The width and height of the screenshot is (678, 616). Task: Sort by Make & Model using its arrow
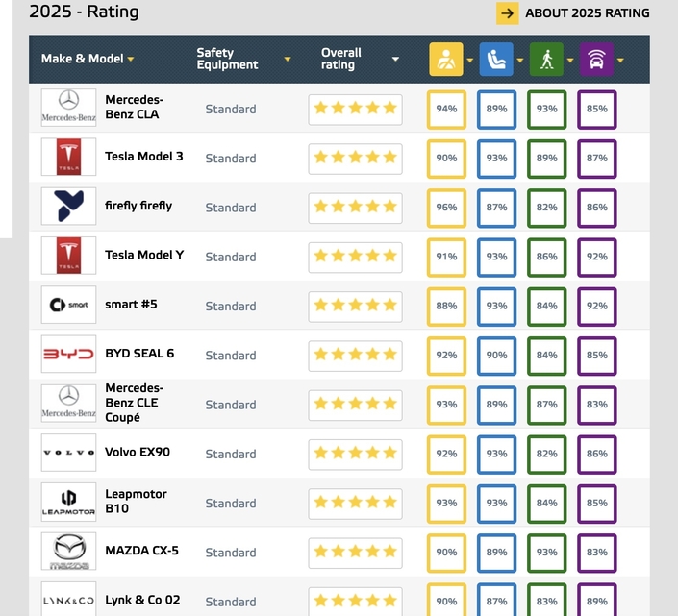(x=131, y=60)
